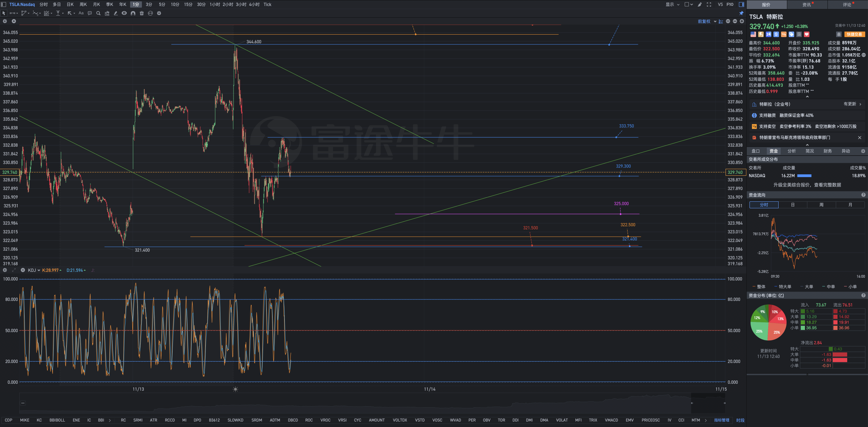This screenshot has width=868, height=427.
Task: Open drawing toolbar settings gear
Action: point(159,13)
